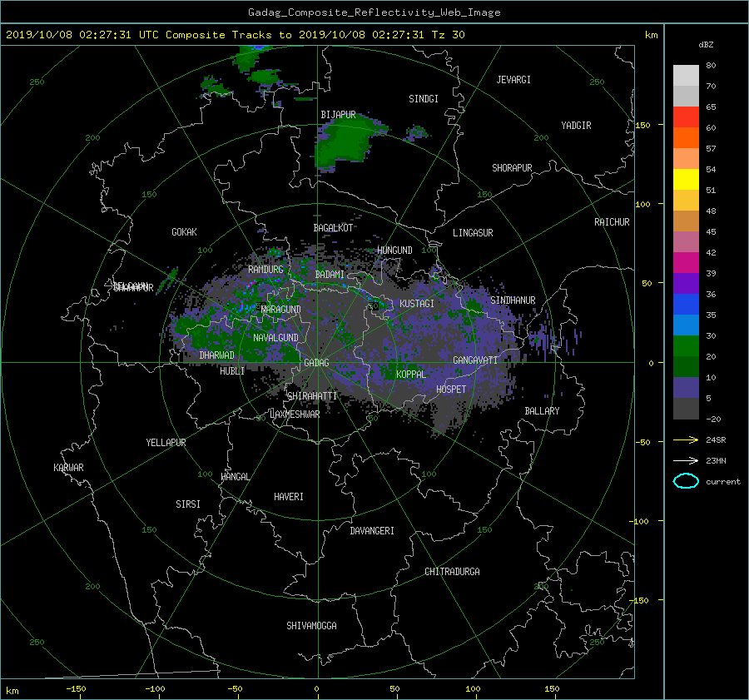
Task: Click the cyan current-position ellipse legend icon
Action: tap(686, 481)
